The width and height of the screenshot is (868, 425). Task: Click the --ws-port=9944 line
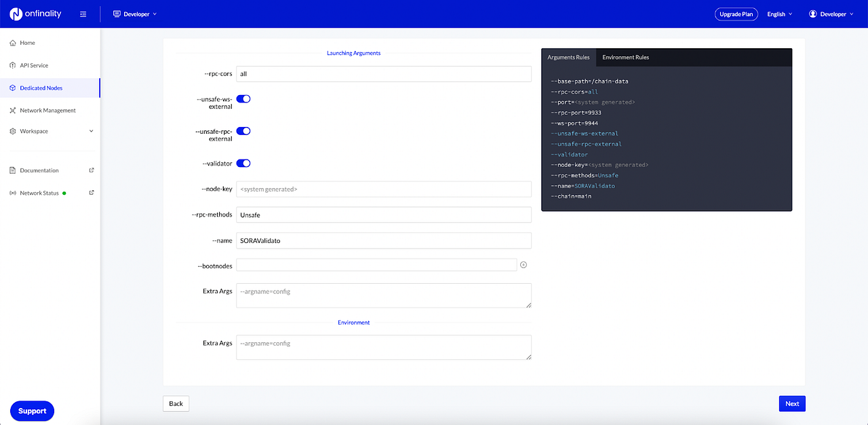coord(574,124)
